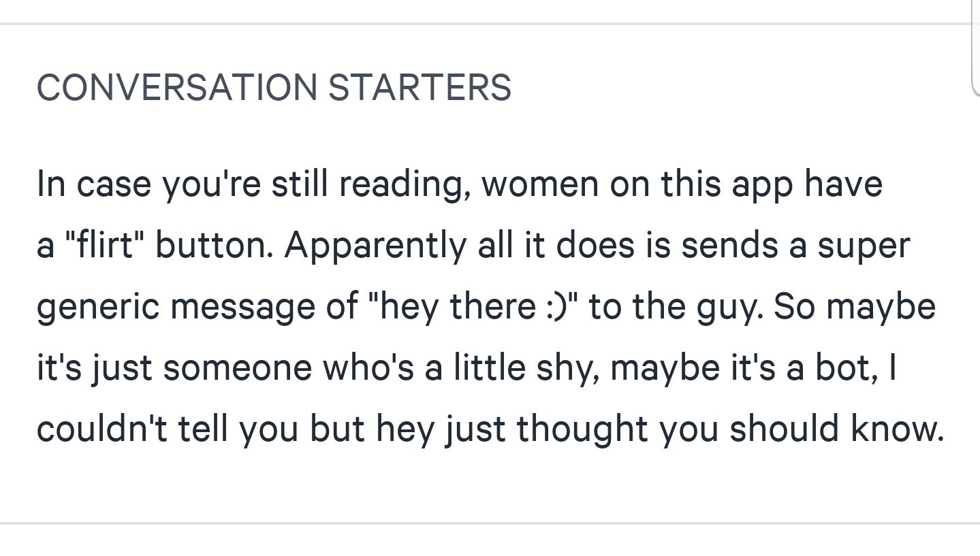Click the words "super" at line end
Viewport: 980px width, 556px height.
click(863, 246)
